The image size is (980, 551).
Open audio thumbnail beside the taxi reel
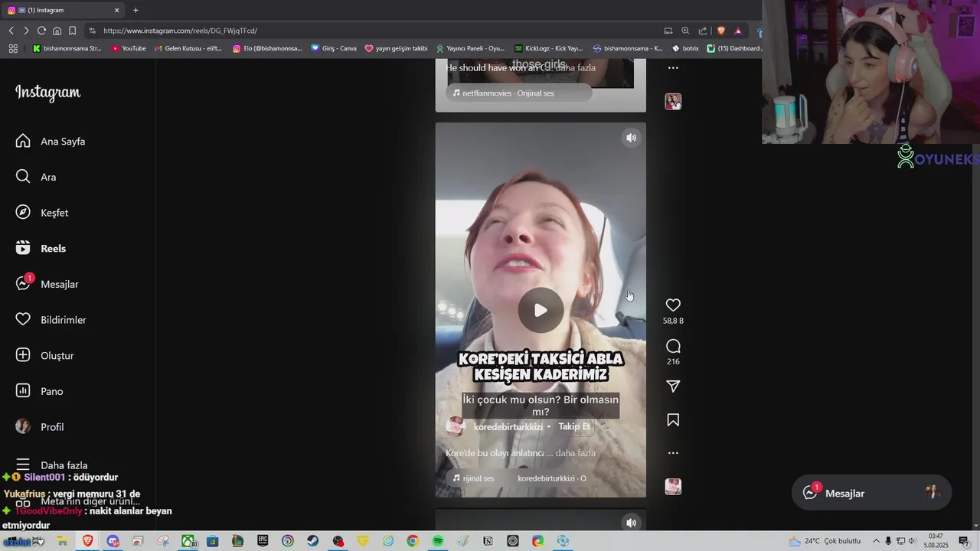tap(673, 487)
